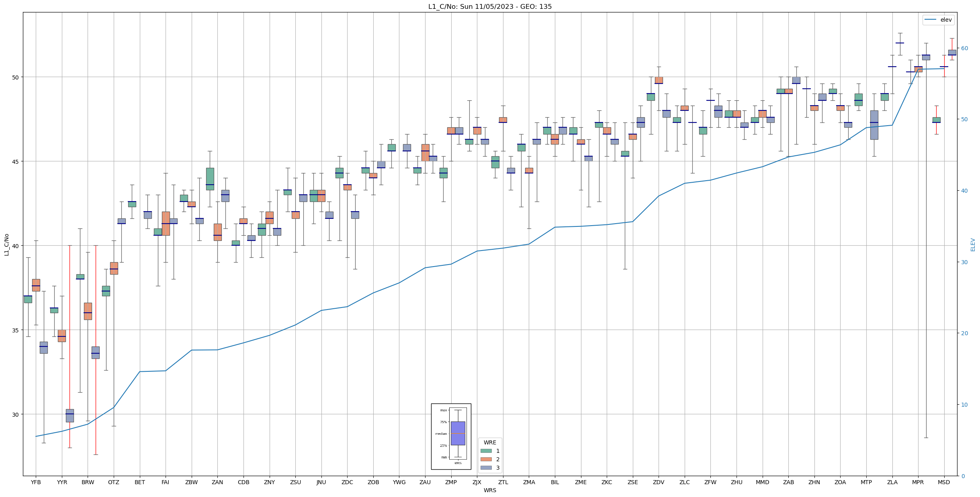Click the ZSE x-axis label
This screenshot has width=980, height=497.
point(633,482)
